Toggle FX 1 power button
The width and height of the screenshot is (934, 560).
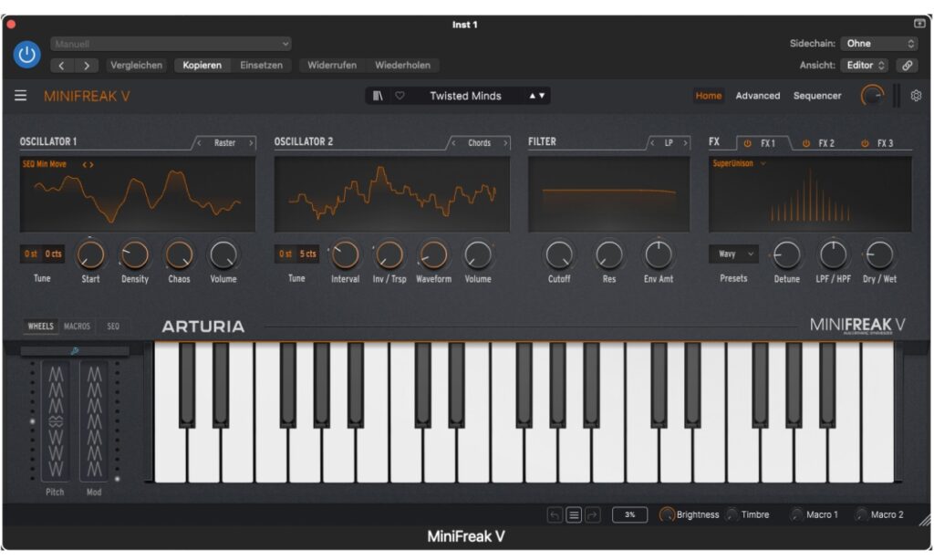[747, 143]
